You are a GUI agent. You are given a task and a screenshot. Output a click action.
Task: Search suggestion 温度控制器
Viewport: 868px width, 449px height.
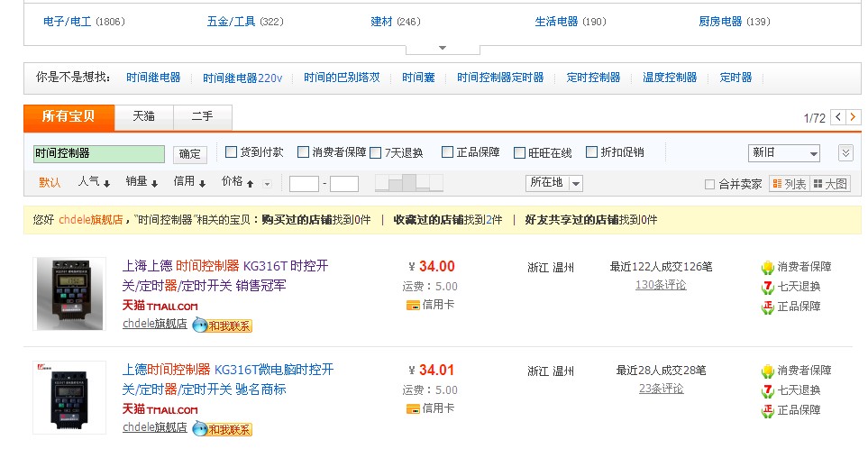pyautogui.click(x=670, y=78)
